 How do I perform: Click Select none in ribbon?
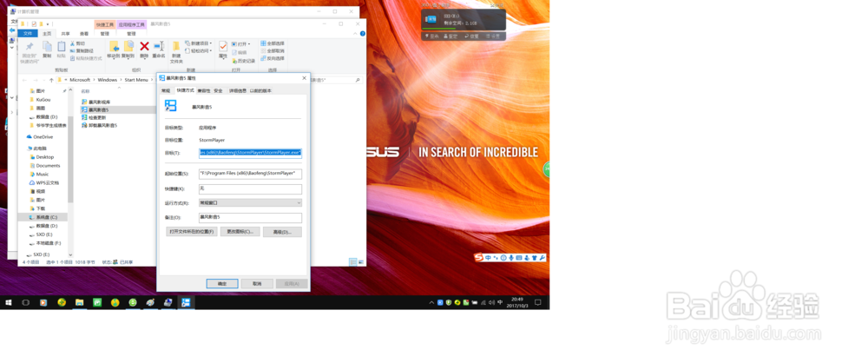pyautogui.click(x=273, y=50)
